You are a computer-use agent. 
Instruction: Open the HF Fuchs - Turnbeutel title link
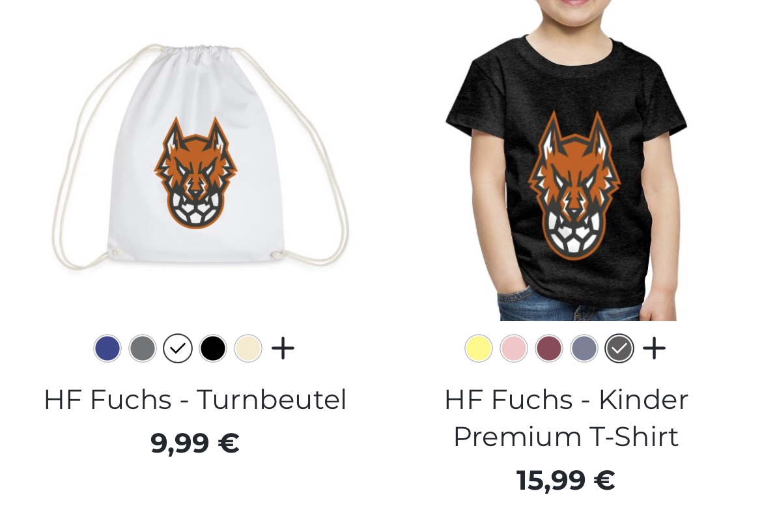click(195, 400)
